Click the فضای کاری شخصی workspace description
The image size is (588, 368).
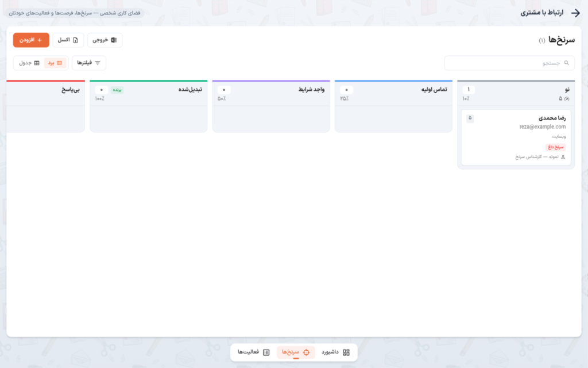[x=75, y=13]
